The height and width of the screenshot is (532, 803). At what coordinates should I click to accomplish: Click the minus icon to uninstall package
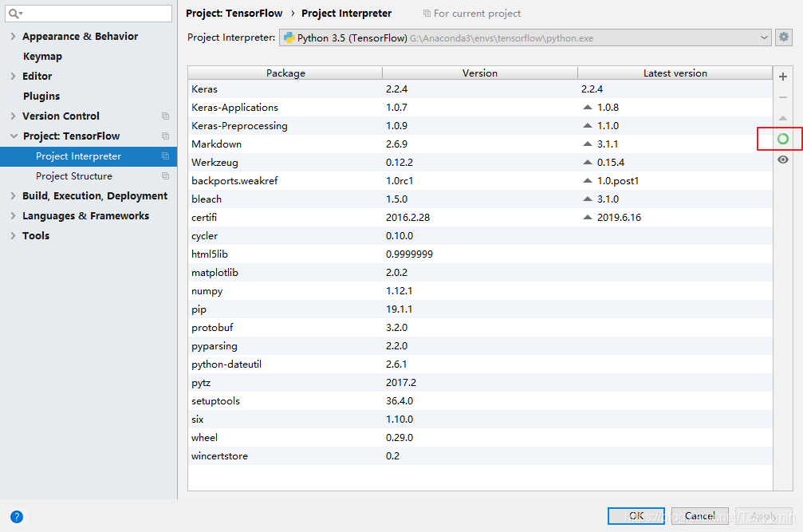pyautogui.click(x=782, y=97)
